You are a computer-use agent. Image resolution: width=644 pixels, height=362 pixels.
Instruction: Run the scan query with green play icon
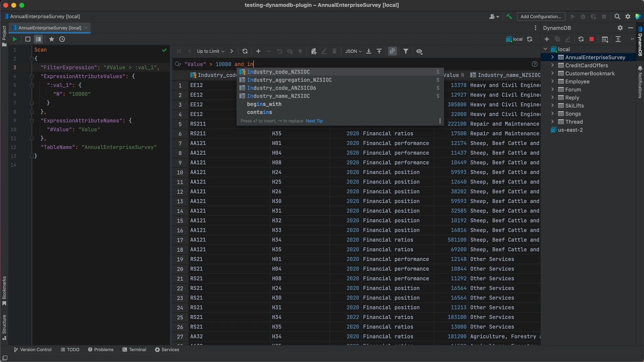[x=14, y=39]
